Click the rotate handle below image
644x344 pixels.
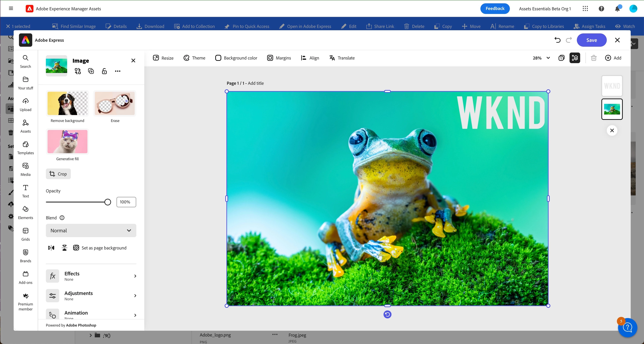pyautogui.click(x=387, y=314)
